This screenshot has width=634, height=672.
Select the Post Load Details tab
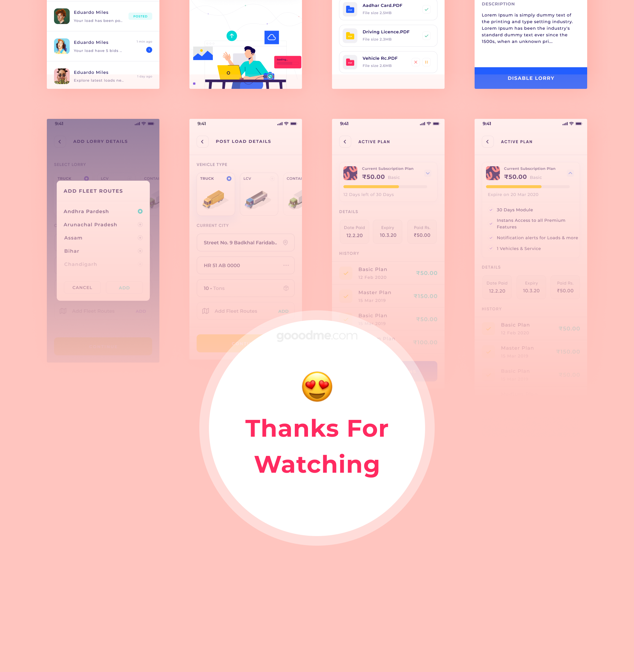[243, 142]
